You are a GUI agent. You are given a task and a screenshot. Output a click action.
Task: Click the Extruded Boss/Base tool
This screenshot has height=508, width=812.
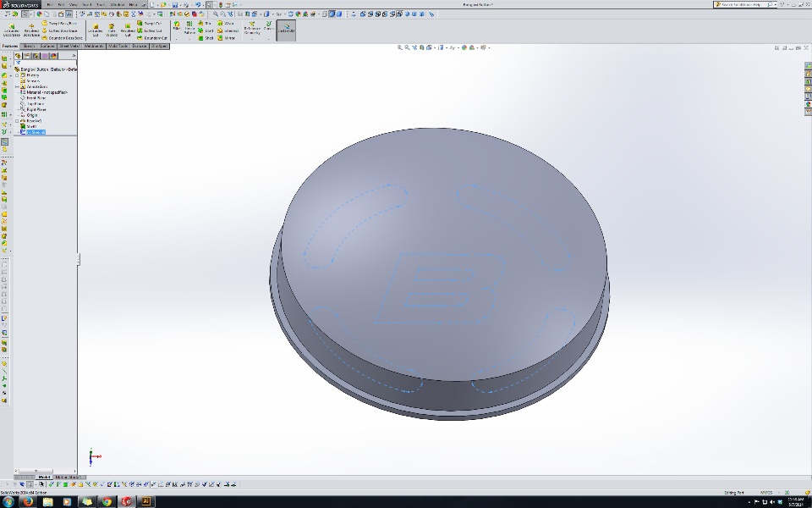tap(11, 30)
